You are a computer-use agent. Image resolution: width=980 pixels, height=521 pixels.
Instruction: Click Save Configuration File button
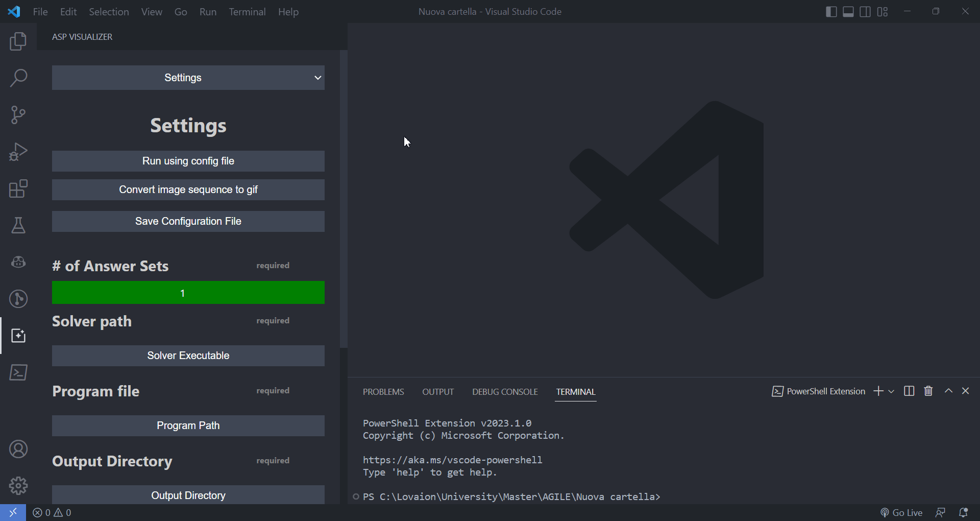point(188,221)
